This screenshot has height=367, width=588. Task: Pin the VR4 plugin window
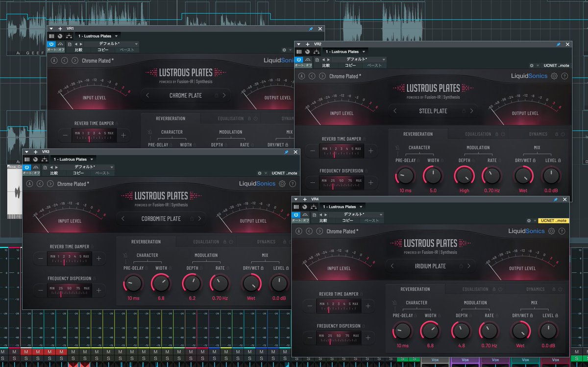pyautogui.click(x=556, y=199)
